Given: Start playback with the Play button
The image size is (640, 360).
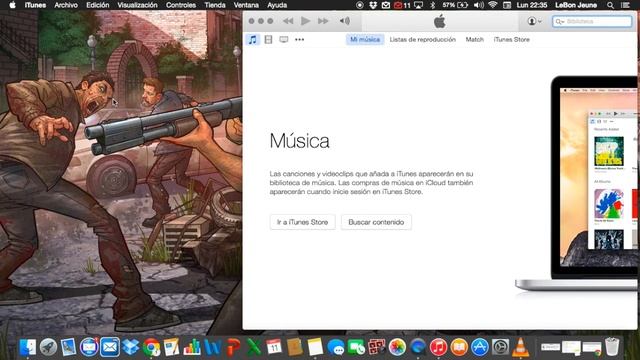Looking at the screenshot, I should (x=305, y=21).
